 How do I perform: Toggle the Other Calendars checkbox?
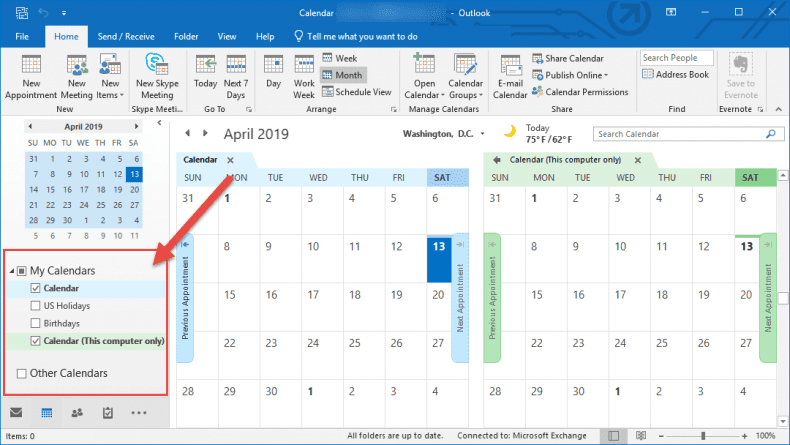pos(22,373)
